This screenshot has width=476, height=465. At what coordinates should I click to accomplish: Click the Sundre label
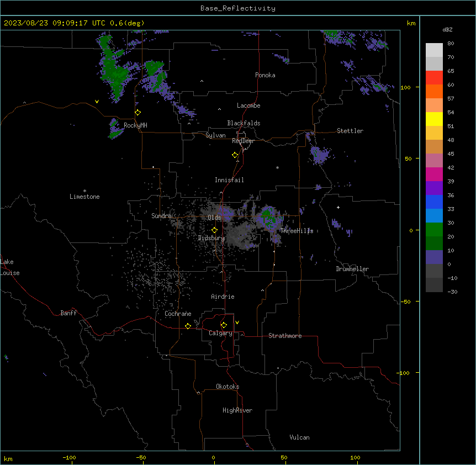[x=161, y=216]
